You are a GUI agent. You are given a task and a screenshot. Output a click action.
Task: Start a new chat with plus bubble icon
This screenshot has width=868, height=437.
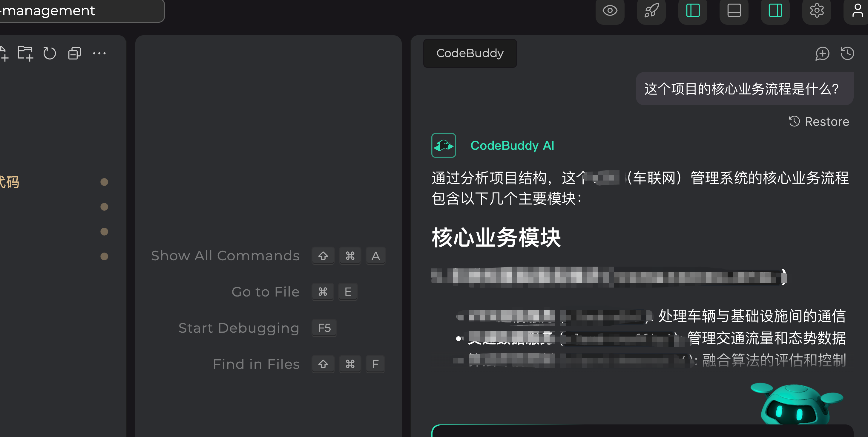822,53
